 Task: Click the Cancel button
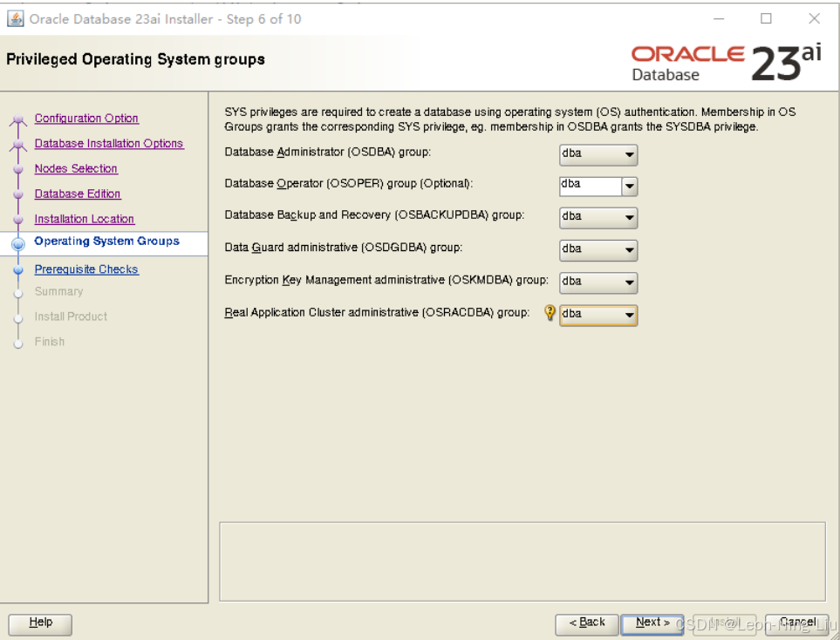797,624
